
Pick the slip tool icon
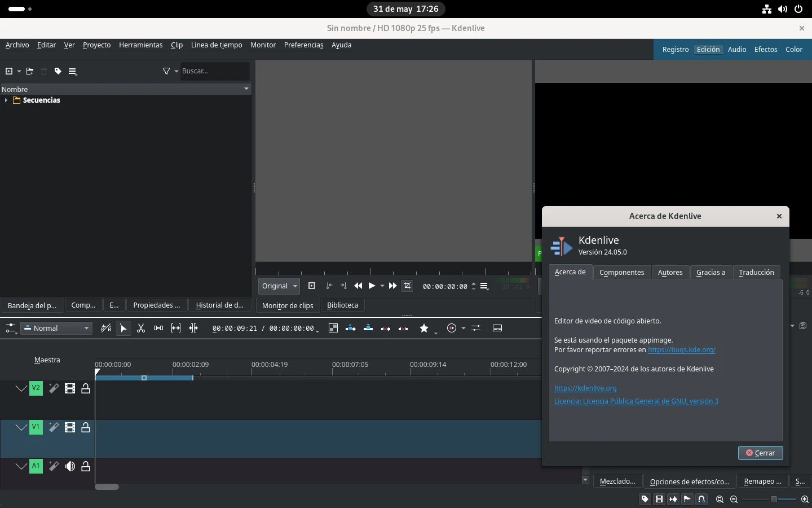(x=176, y=328)
